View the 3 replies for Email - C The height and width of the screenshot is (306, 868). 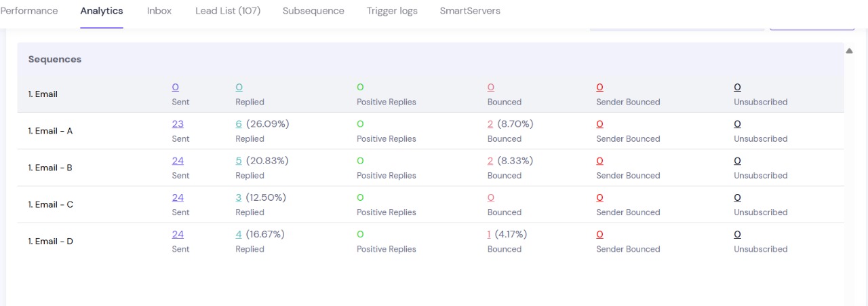click(239, 197)
